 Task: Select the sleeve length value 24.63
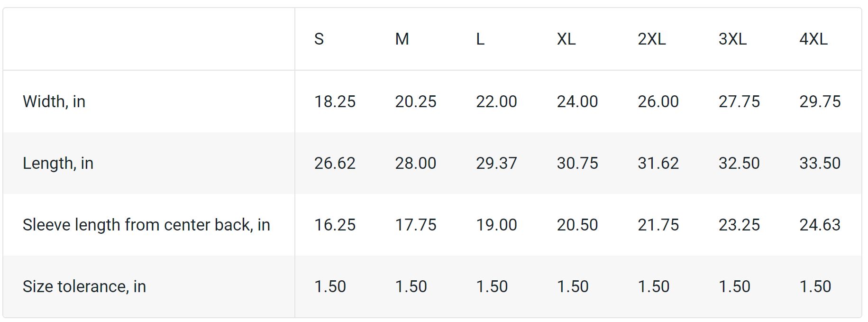pyautogui.click(x=820, y=225)
